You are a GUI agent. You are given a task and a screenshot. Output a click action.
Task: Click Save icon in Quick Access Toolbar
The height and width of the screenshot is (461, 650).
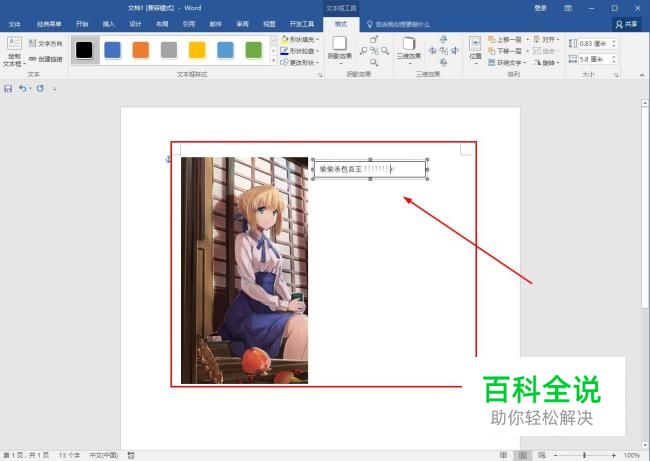8,88
